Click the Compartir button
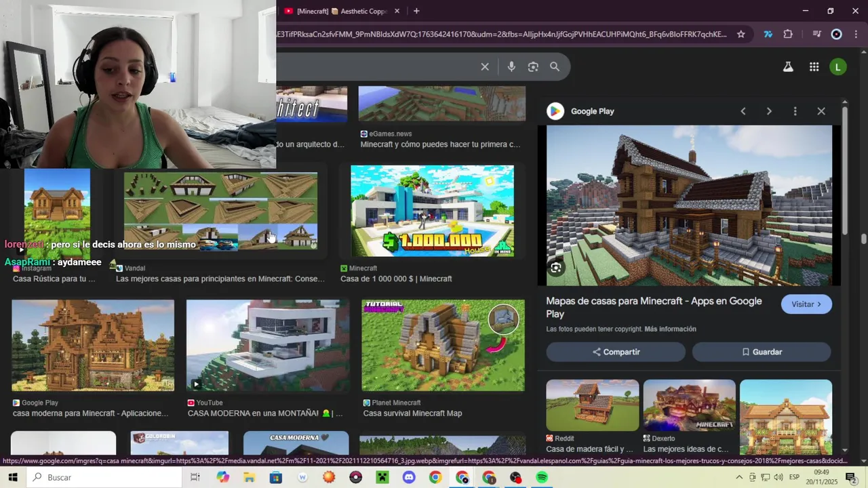Screen dimensions: 868x488 (x=616, y=352)
